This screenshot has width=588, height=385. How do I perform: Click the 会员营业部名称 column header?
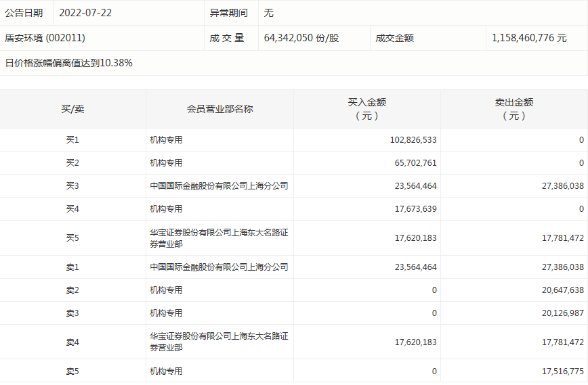tap(220, 109)
